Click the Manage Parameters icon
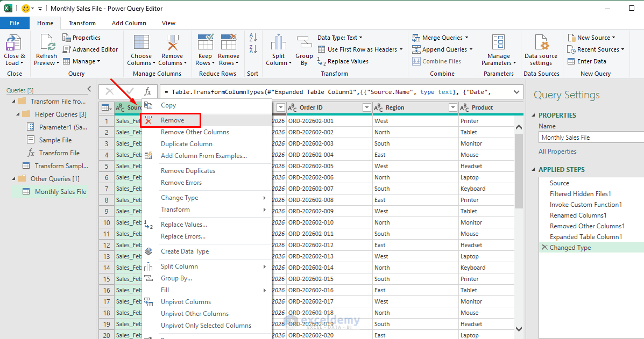Image resolution: width=644 pixels, height=339 pixels. click(x=499, y=43)
